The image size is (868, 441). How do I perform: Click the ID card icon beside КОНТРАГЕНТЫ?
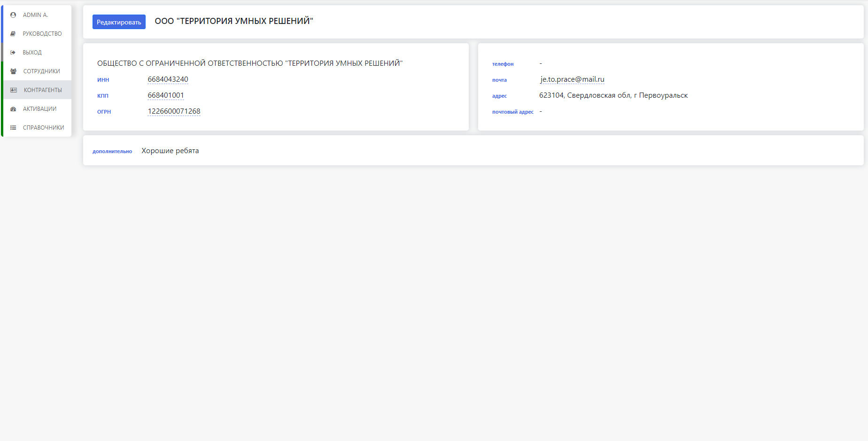click(x=14, y=90)
